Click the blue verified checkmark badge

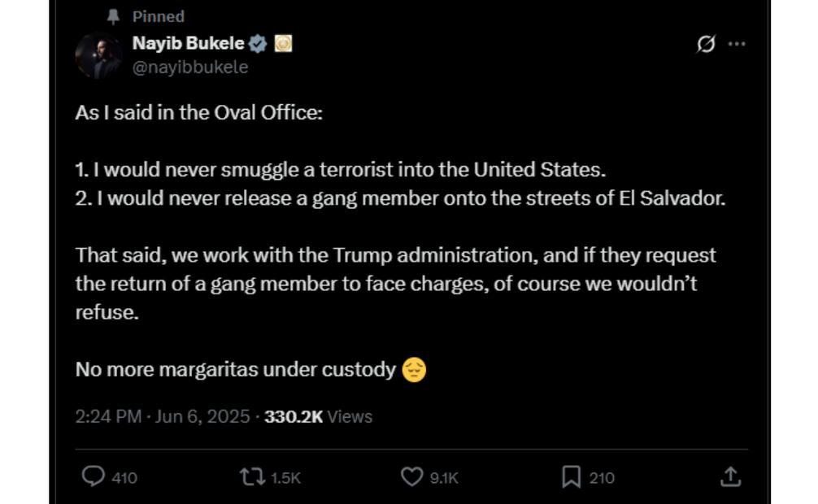[257, 44]
